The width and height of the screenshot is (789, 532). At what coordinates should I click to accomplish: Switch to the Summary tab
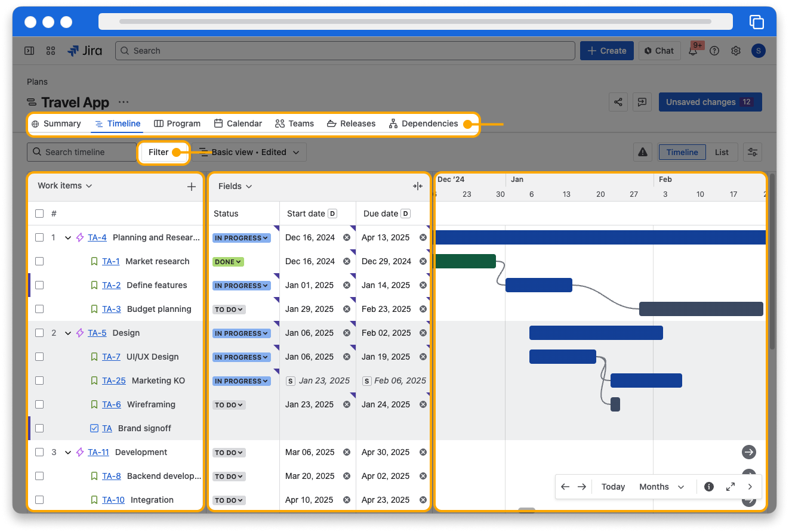tap(56, 123)
